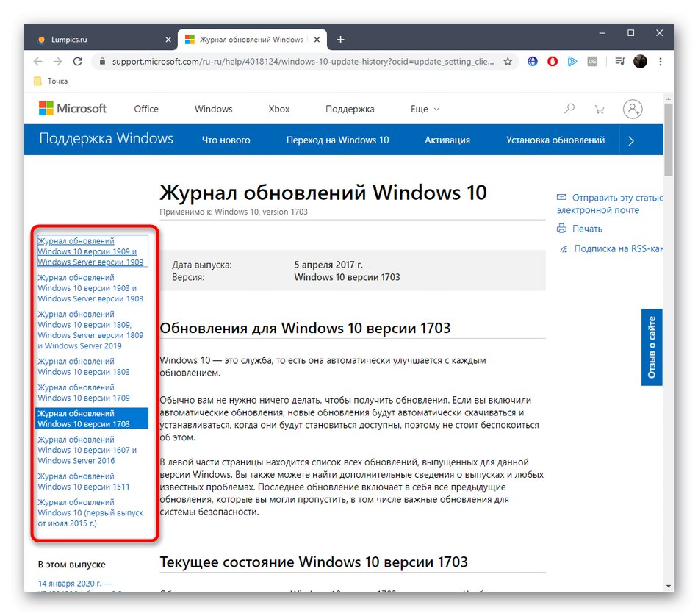Open Что нового section
This screenshot has width=698, height=616.
pyautogui.click(x=226, y=140)
